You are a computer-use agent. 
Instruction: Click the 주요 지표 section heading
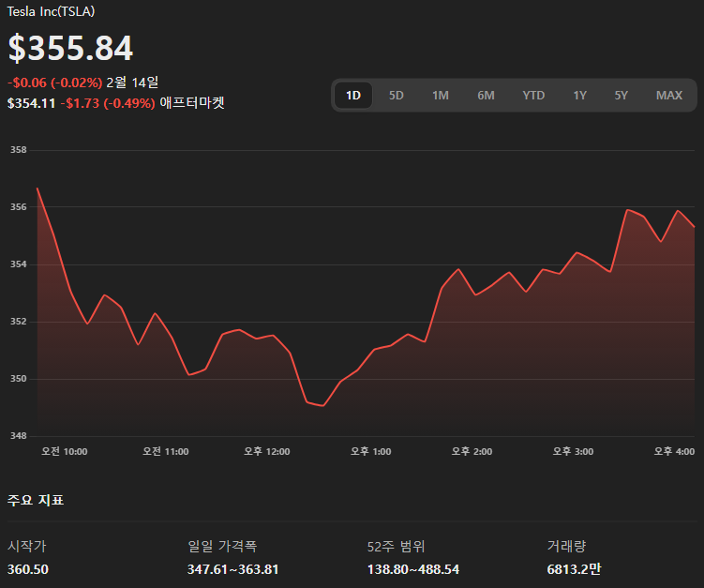pos(36,500)
